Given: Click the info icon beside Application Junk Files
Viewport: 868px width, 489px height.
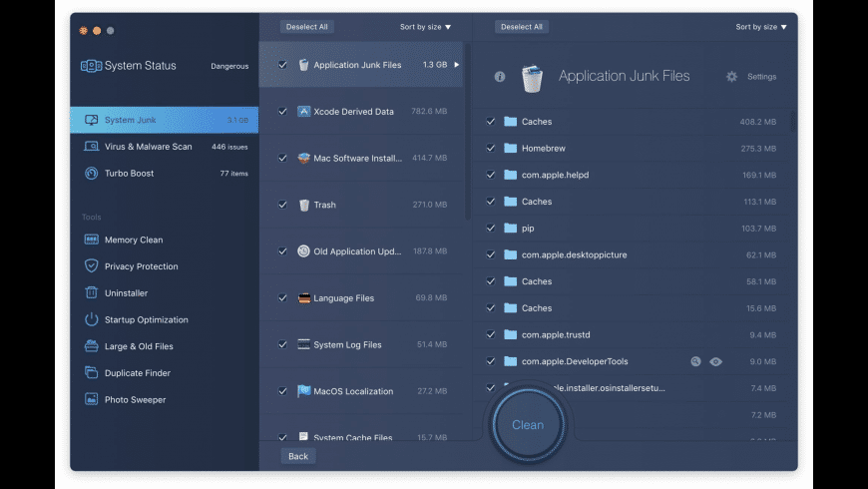Looking at the screenshot, I should point(499,77).
